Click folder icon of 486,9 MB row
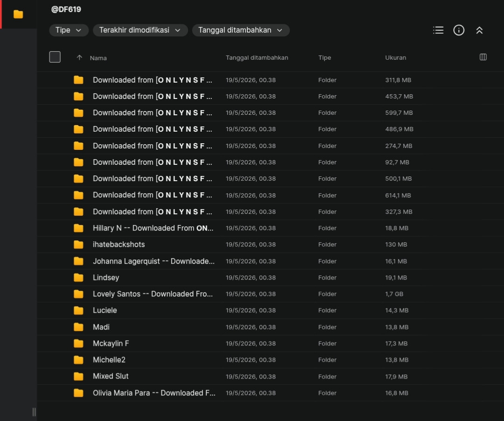This screenshot has height=421, width=504. [x=78, y=129]
